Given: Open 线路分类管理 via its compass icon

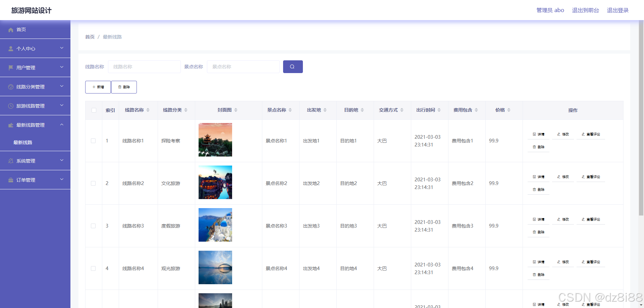Looking at the screenshot, I should pyautogui.click(x=11, y=86).
